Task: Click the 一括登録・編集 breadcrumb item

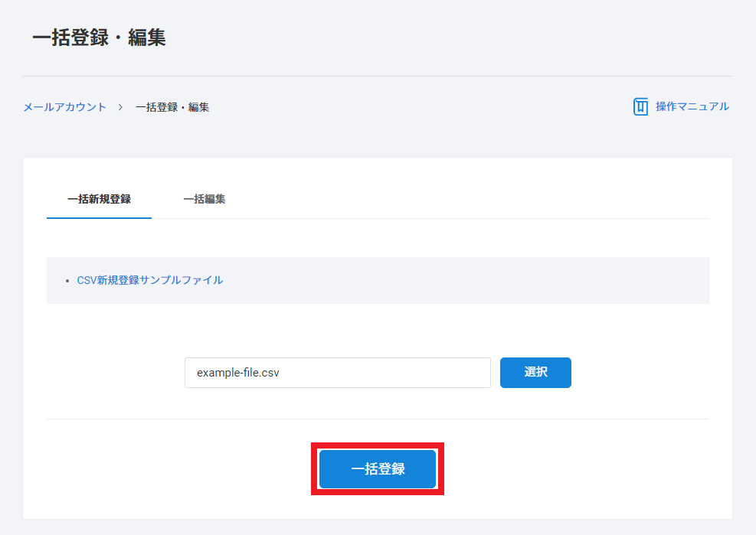Action: 172,107
